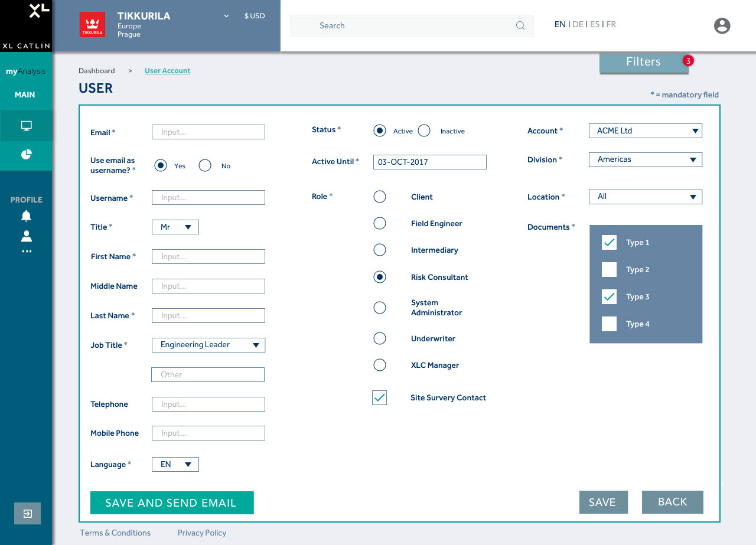Click the monitor dashboard icon in sidebar
The width and height of the screenshot is (756, 545).
26,126
